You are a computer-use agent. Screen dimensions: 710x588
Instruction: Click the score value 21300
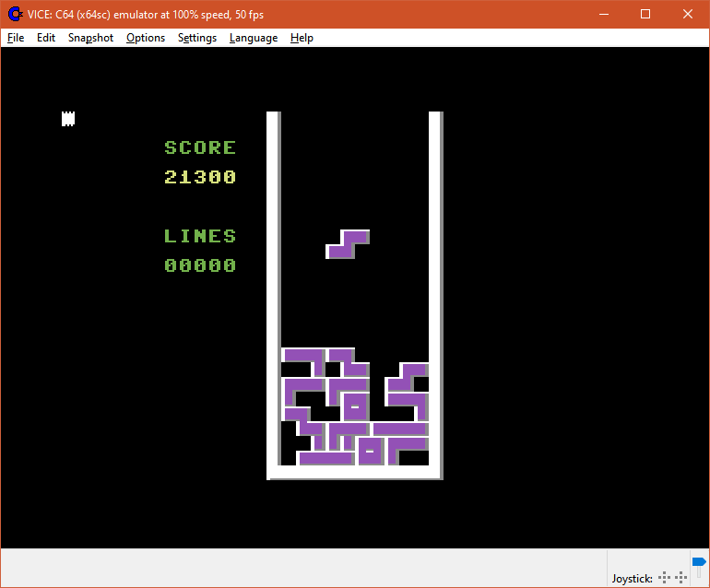(x=200, y=177)
